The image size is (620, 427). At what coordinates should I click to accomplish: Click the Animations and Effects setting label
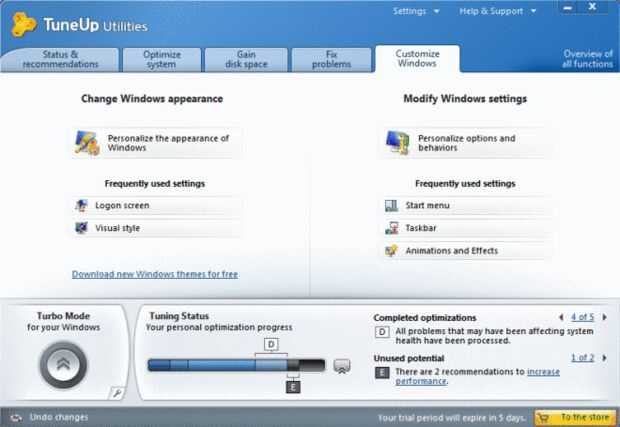pos(452,251)
